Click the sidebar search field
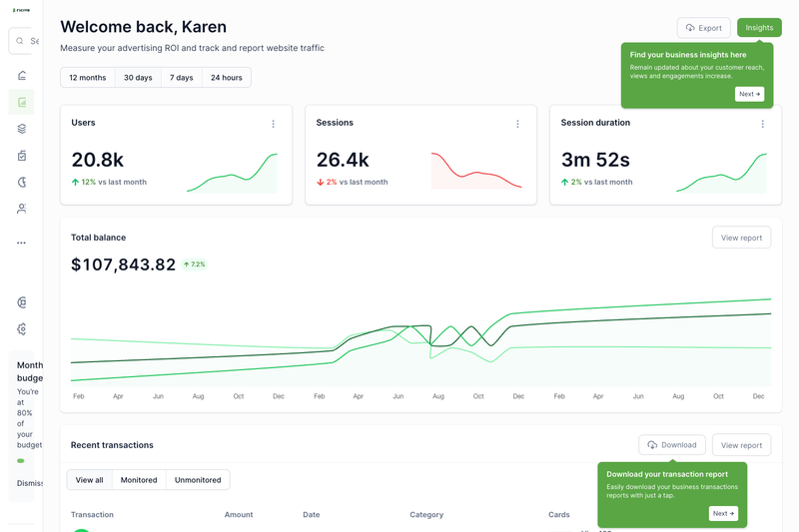 (x=24, y=41)
